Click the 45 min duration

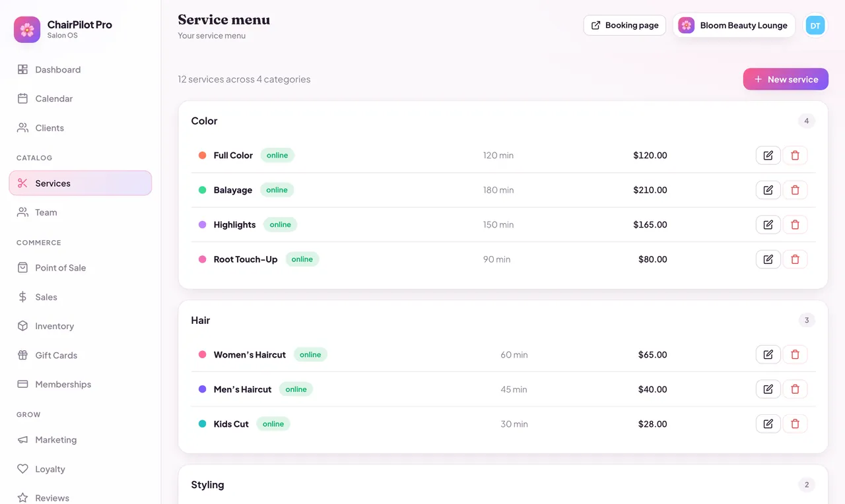click(x=514, y=389)
